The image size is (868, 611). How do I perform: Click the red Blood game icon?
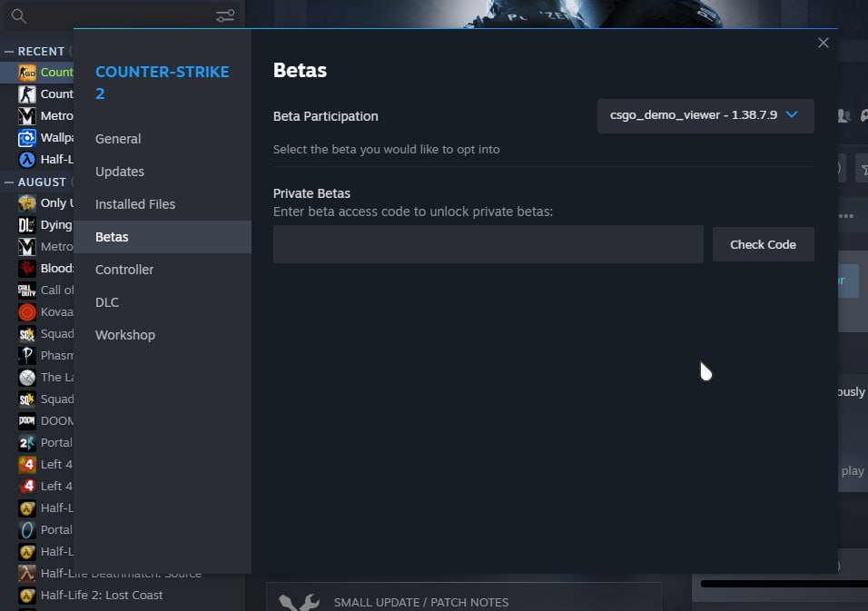26,269
